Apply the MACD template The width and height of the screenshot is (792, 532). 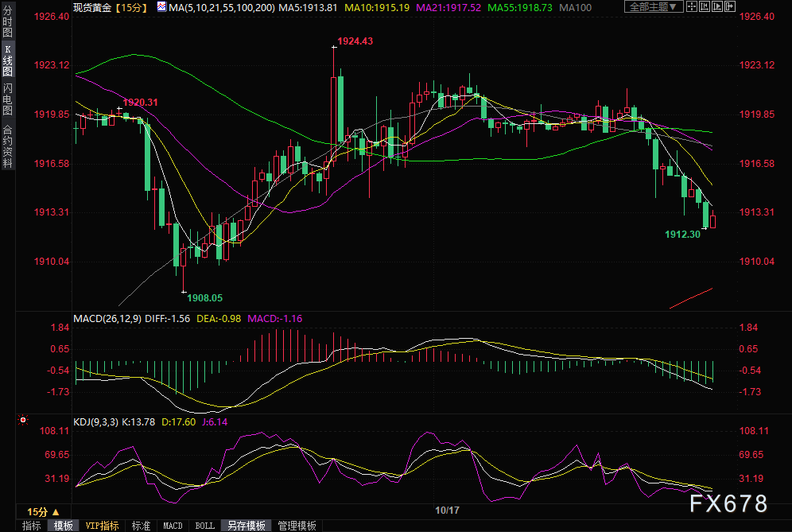point(173,526)
